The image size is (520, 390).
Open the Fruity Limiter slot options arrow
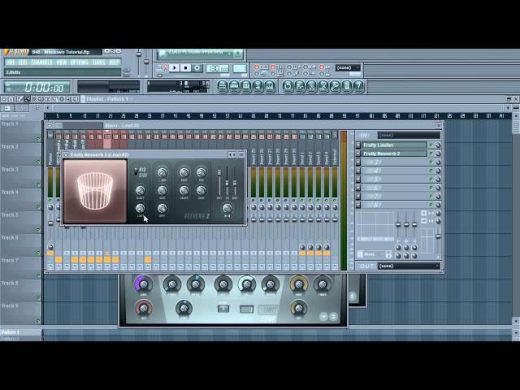tap(358, 145)
